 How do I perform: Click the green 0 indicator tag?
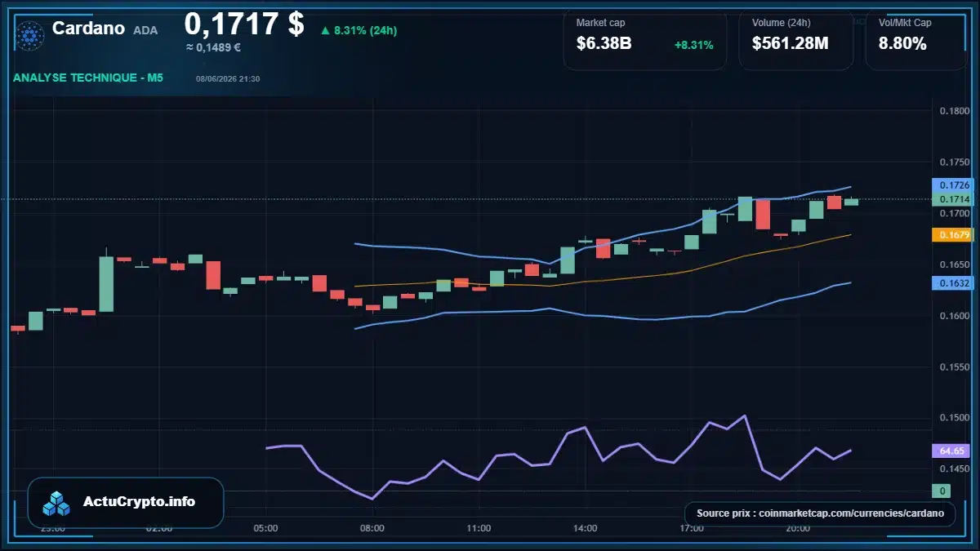tap(942, 491)
